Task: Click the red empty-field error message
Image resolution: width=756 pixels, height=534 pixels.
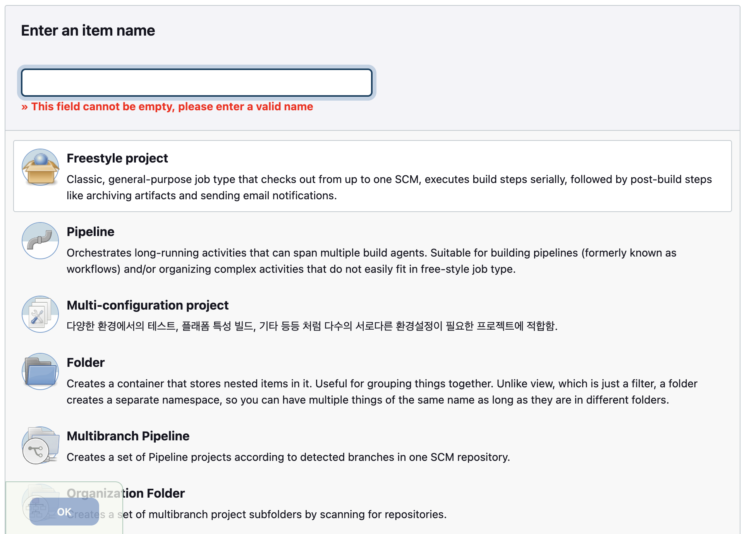Action: (167, 106)
